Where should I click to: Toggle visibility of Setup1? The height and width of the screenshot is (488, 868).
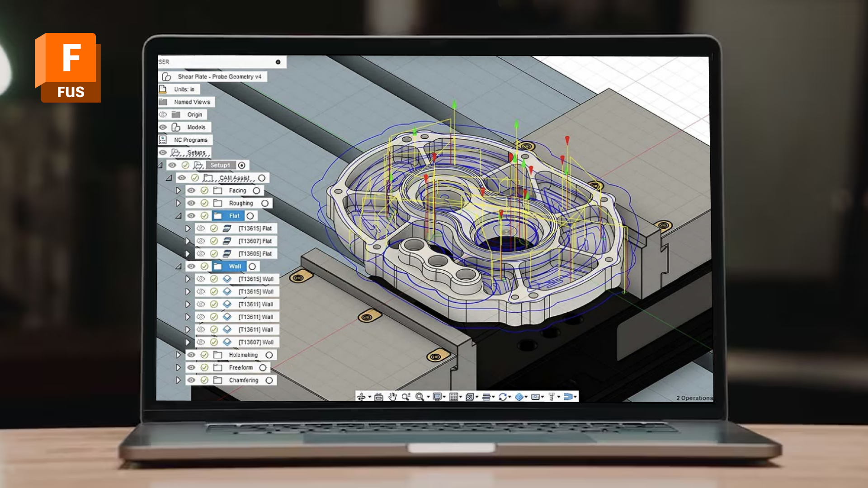[172, 165]
